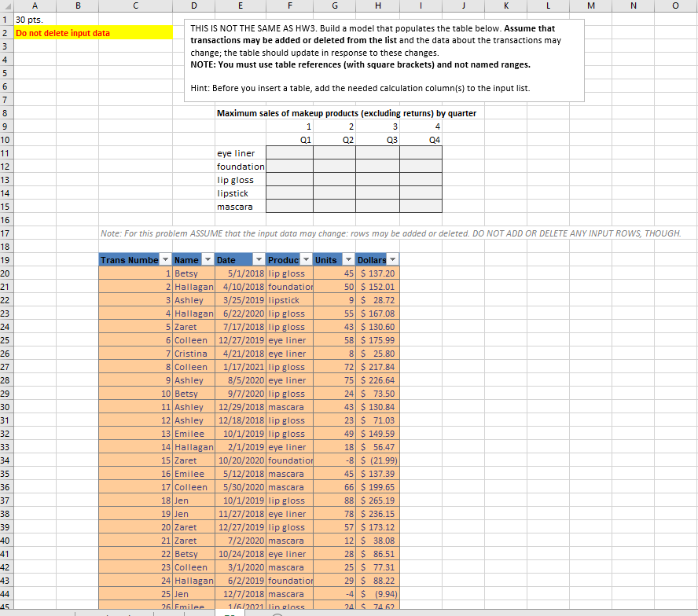698x616 pixels.
Task: Click the mascara Q1 result cell
Action: (290, 207)
